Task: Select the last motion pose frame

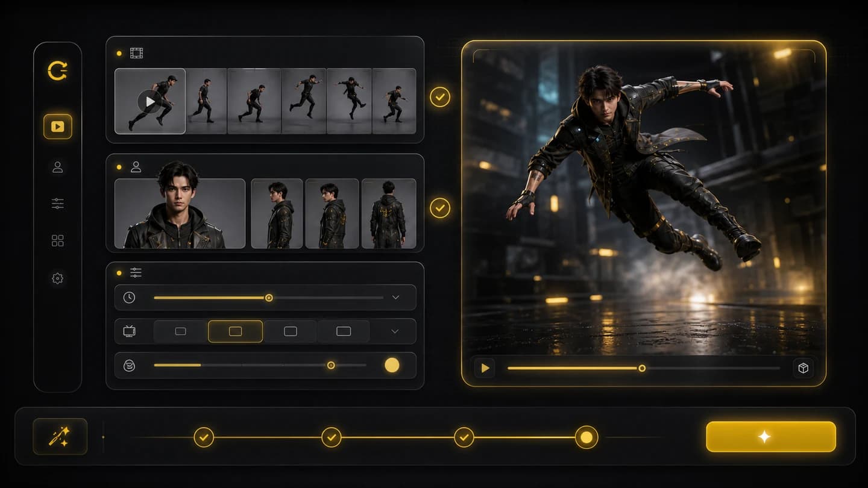Action: (394, 101)
